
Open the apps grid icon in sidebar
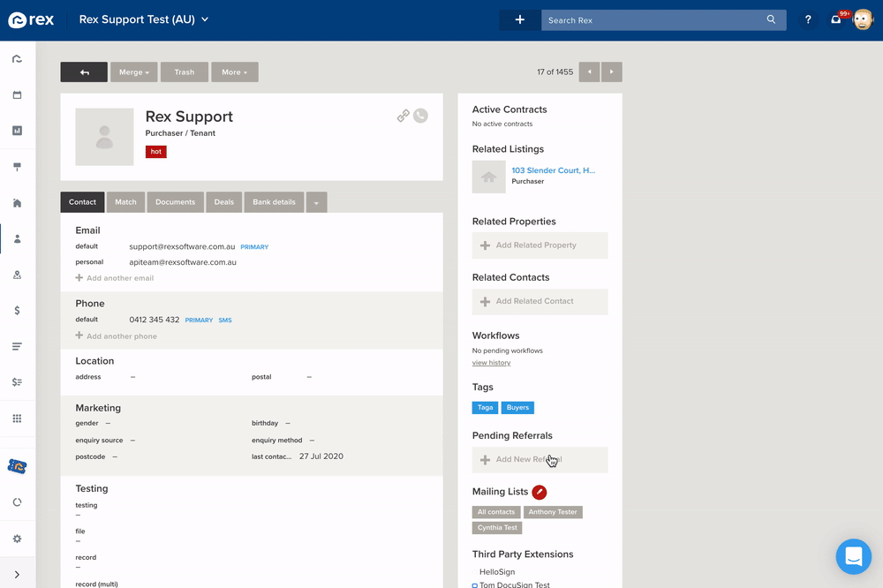click(x=17, y=418)
